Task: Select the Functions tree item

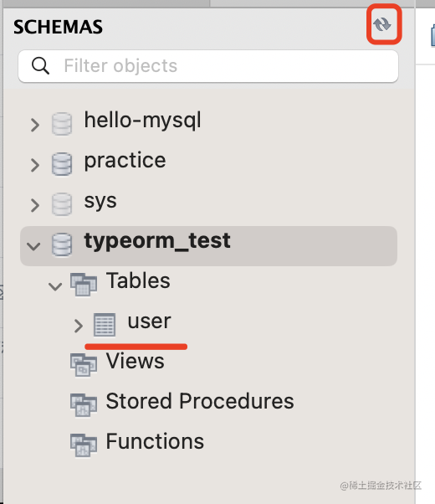Action: pyautogui.click(x=137, y=444)
